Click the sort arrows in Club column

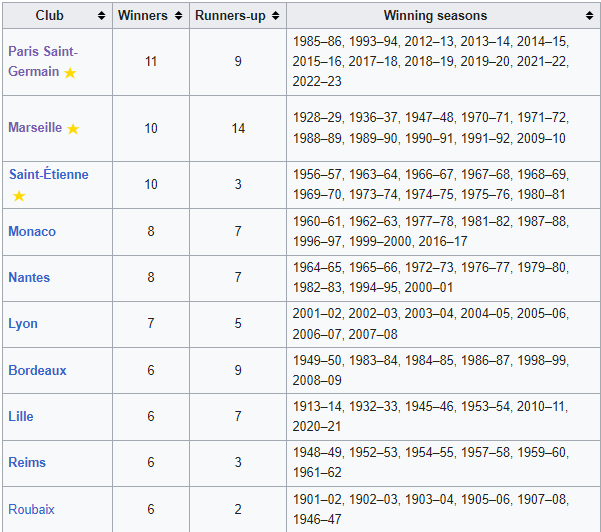(x=101, y=16)
